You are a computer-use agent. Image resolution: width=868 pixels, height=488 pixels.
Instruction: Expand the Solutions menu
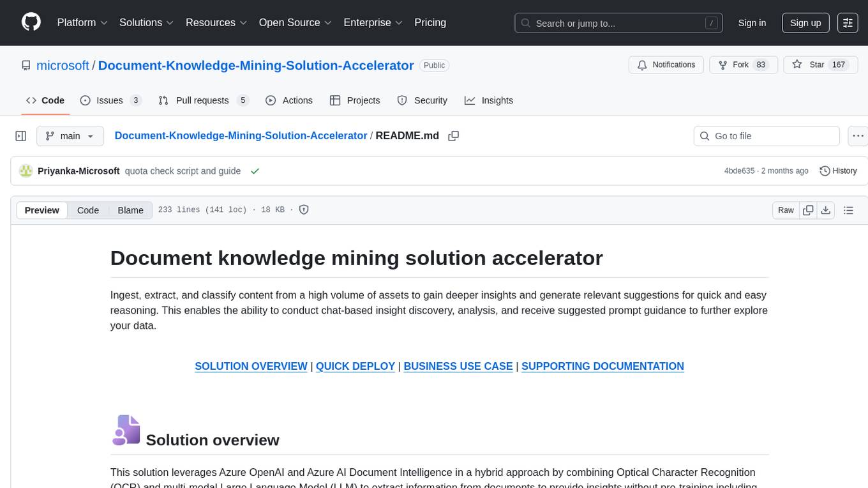[147, 22]
